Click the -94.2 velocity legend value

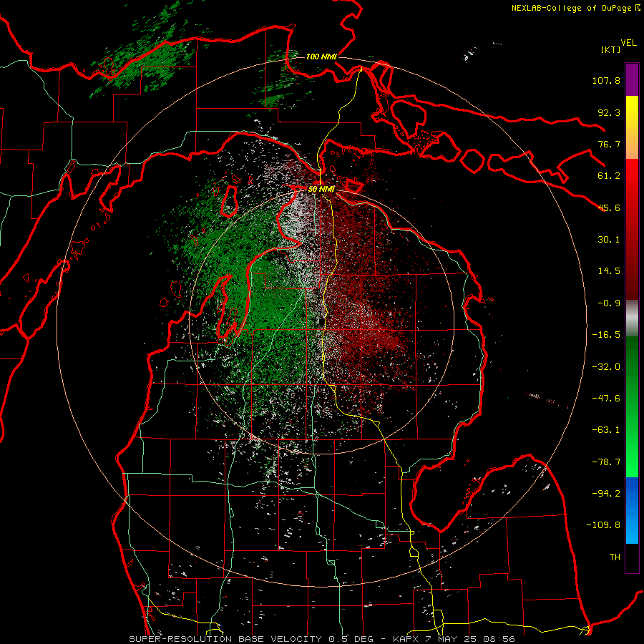click(606, 494)
